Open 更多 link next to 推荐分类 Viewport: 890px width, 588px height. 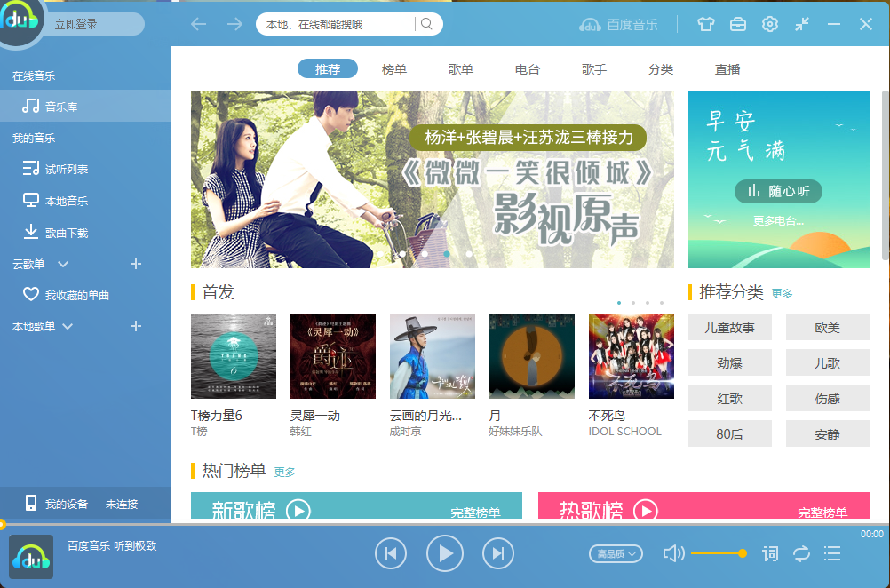point(782,293)
